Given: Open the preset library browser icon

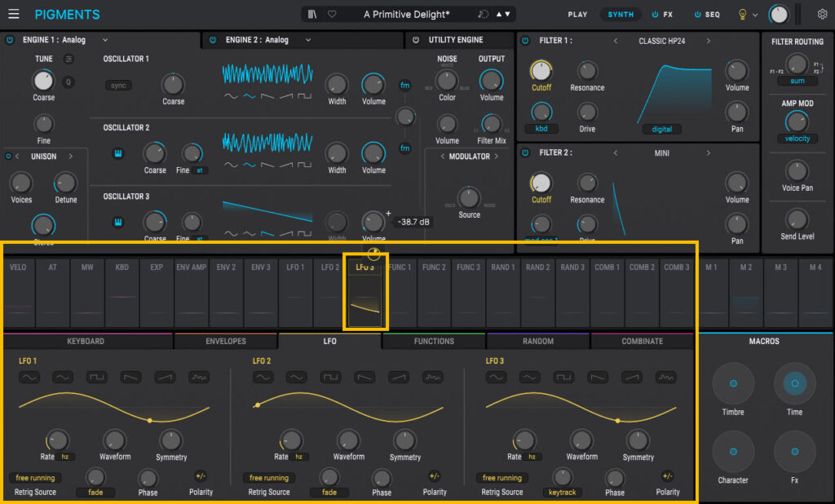Looking at the screenshot, I should (312, 15).
